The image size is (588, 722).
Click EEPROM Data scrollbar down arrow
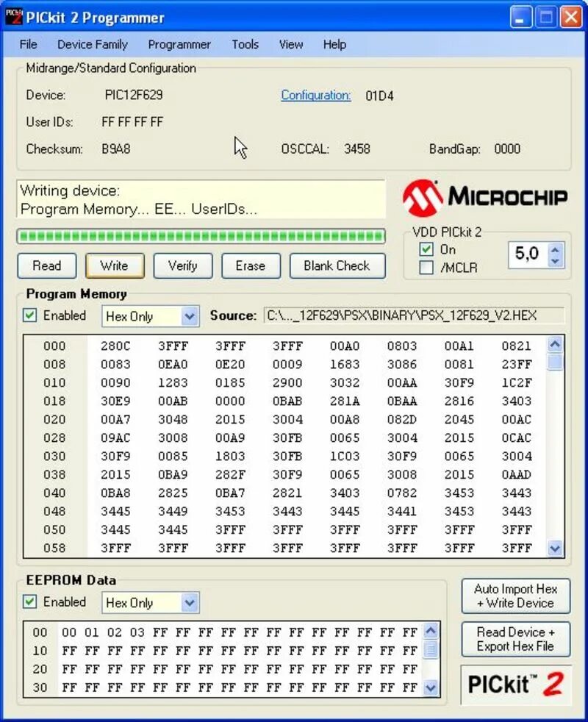click(431, 688)
